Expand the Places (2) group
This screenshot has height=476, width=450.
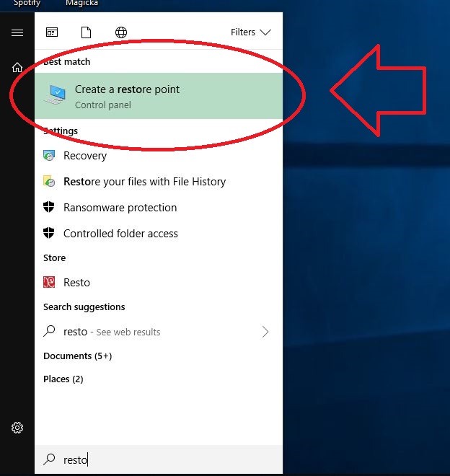pyautogui.click(x=63, y=379)
